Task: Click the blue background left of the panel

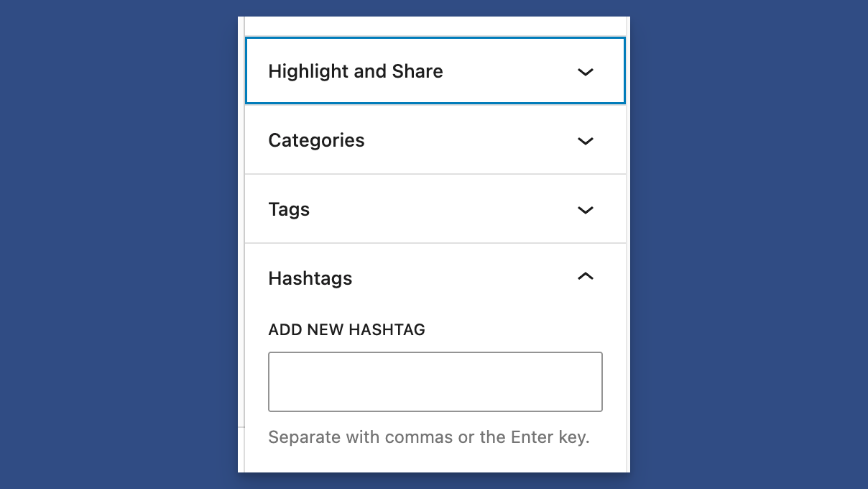Action: pyautogui.click(x=115, y=244)
